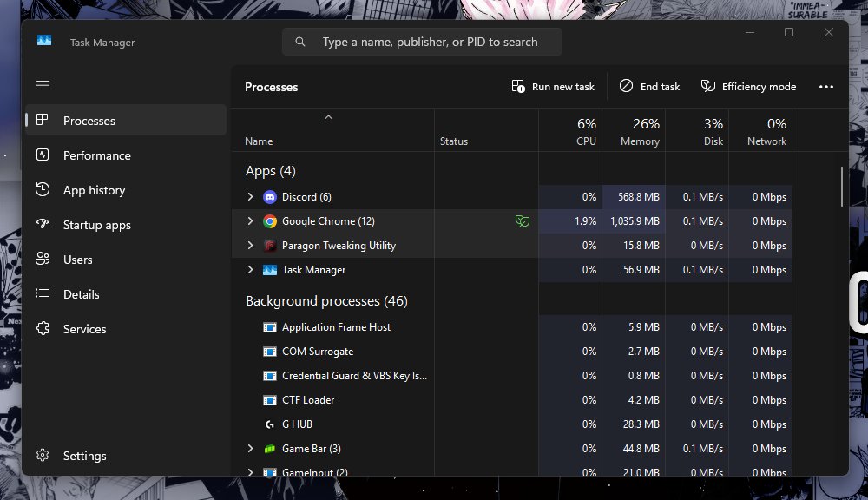This screenshot has height=500, width=868.
Task: Select the Discord (6) row name
Action: point(306,197)
